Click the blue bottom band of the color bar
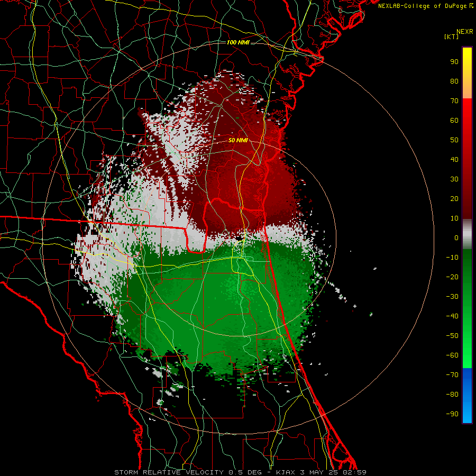This screenshot has width=476, height=476. click(x=467, y=396)
